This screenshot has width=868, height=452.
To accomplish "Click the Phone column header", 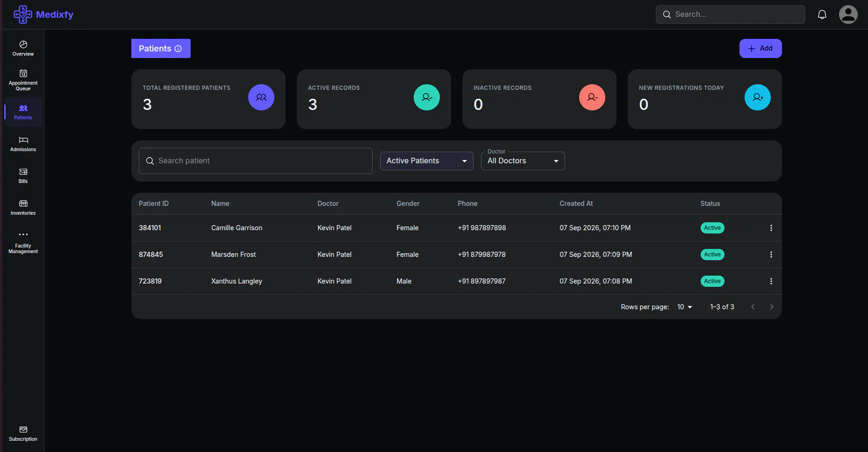I will pyautogui.click(x=467, y=204).
